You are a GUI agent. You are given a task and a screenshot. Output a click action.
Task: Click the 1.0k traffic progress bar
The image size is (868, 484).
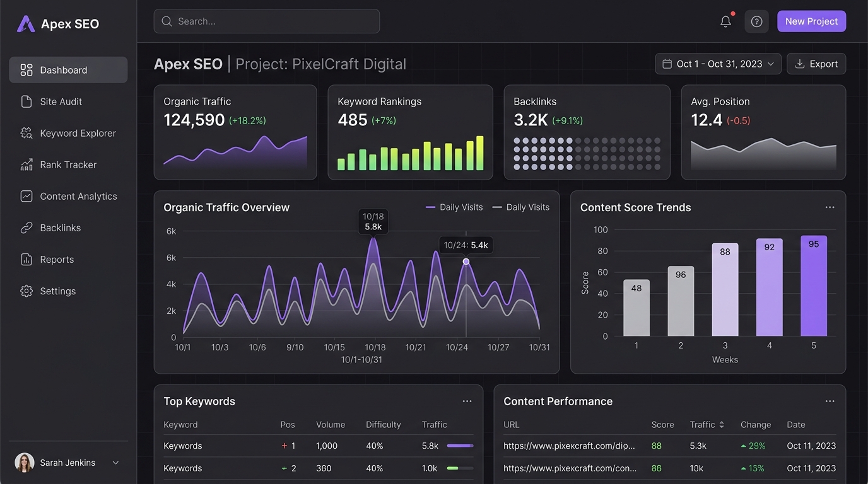[x=460, y=468]
